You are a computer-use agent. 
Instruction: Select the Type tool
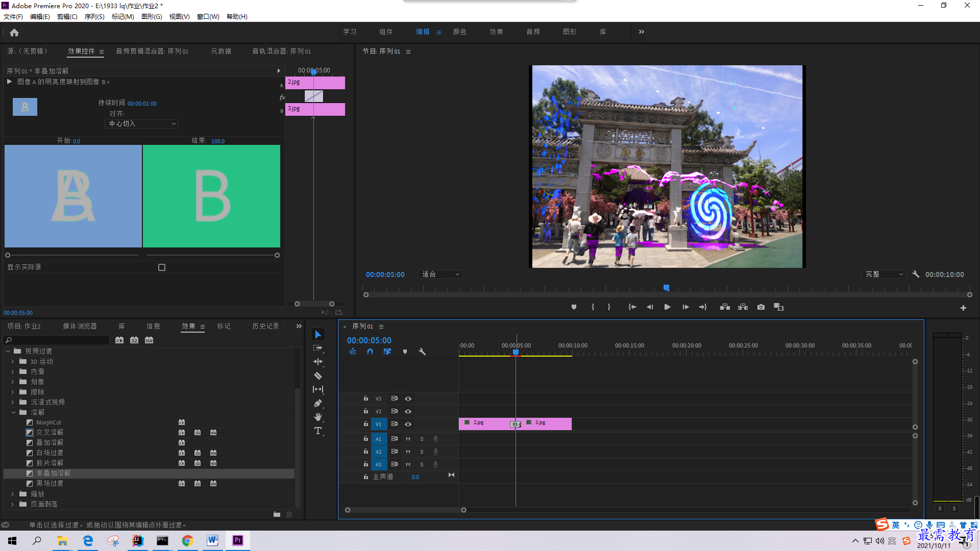[318, 431]
